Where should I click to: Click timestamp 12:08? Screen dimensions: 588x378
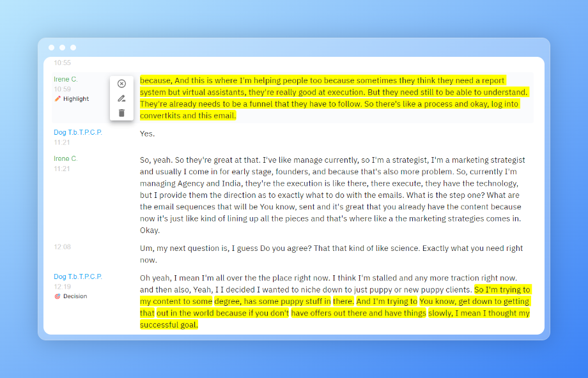pos(62,247)
